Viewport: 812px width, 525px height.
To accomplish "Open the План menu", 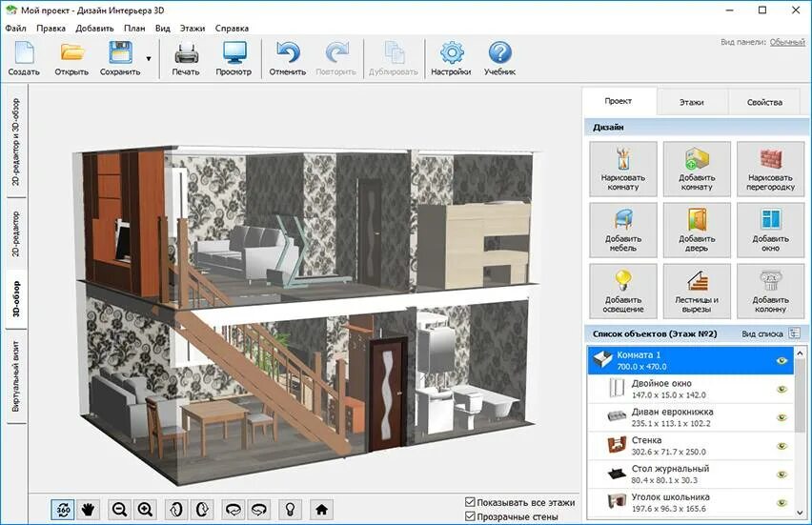I will [134, 28].
